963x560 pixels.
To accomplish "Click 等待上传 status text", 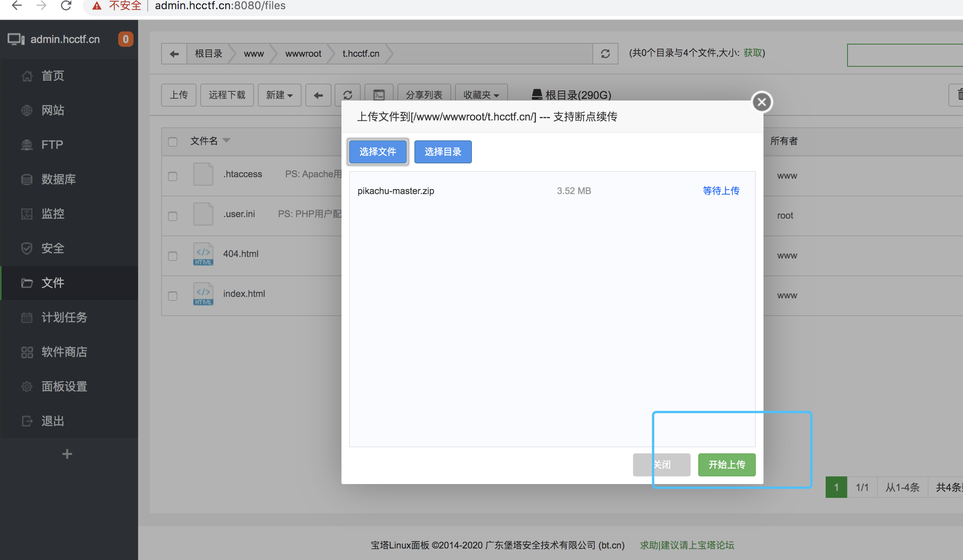I will pyautogui.click(x=721, y=191).
